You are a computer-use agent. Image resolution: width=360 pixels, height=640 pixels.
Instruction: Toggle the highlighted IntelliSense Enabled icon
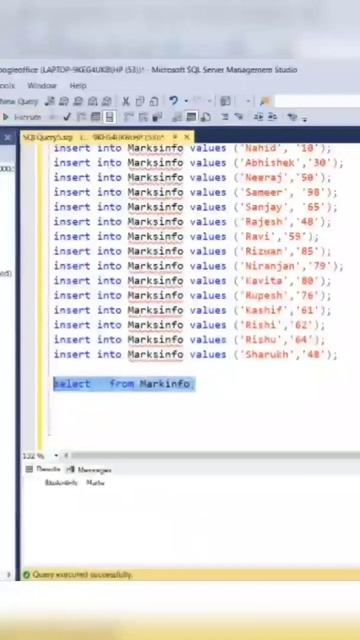109,118
